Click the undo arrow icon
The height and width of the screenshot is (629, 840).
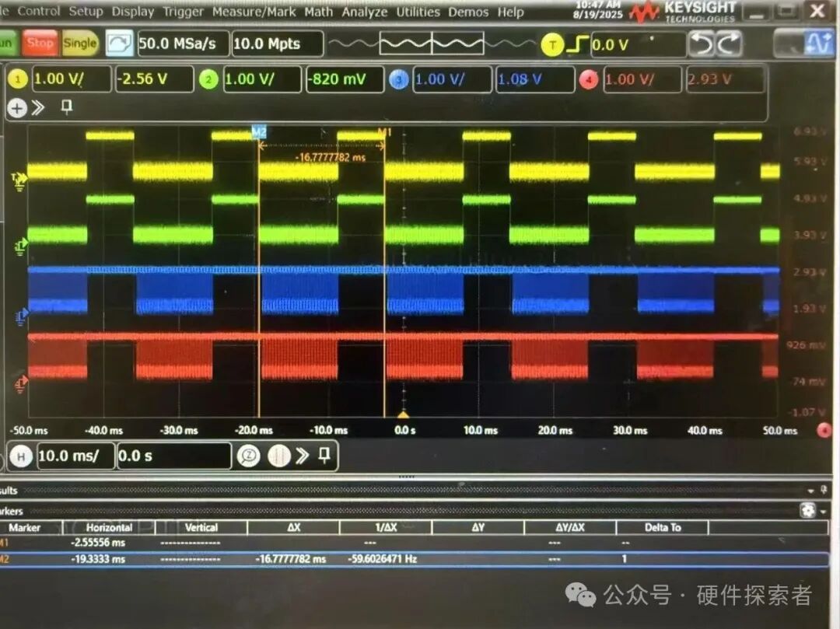tap(702, 44)
